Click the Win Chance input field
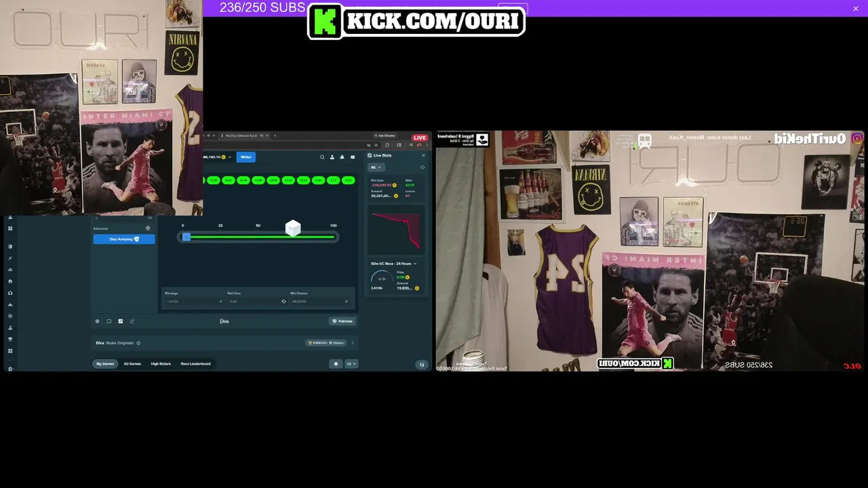Screen dimensions: 868x488 (x=320, y=302)
